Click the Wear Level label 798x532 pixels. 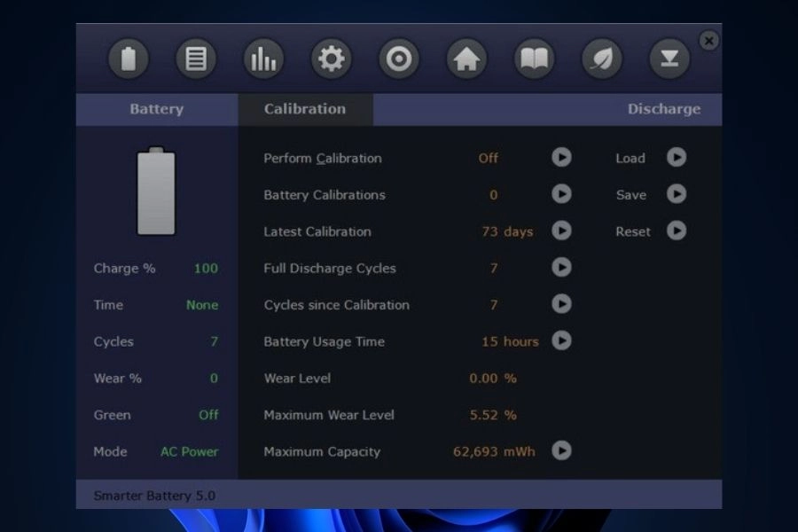click(x=297, y=379)
